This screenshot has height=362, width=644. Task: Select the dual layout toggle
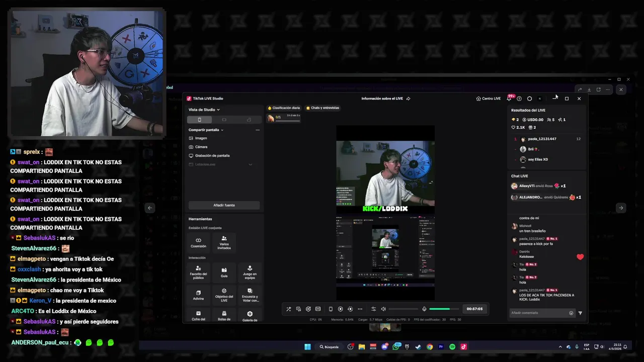click(x=249, y=120)
